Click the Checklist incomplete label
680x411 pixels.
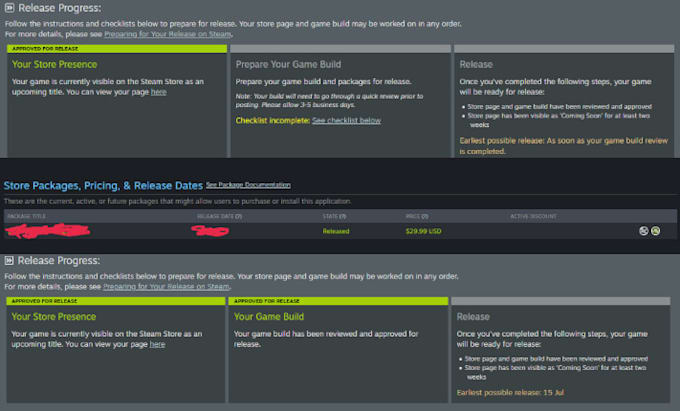tap(273, 121)
